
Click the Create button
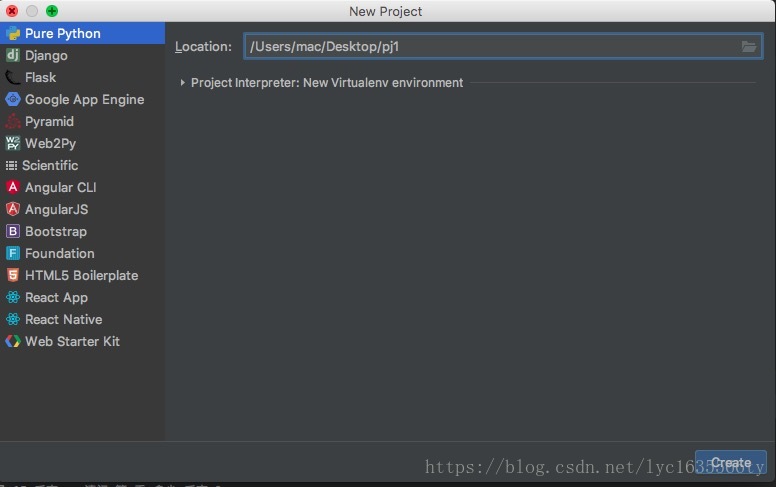[x=730, y=462]
